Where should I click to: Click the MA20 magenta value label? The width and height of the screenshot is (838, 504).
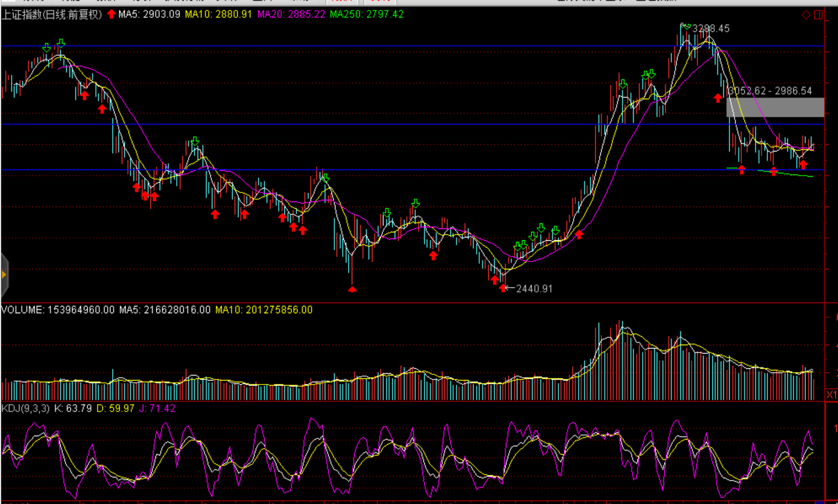291,15
